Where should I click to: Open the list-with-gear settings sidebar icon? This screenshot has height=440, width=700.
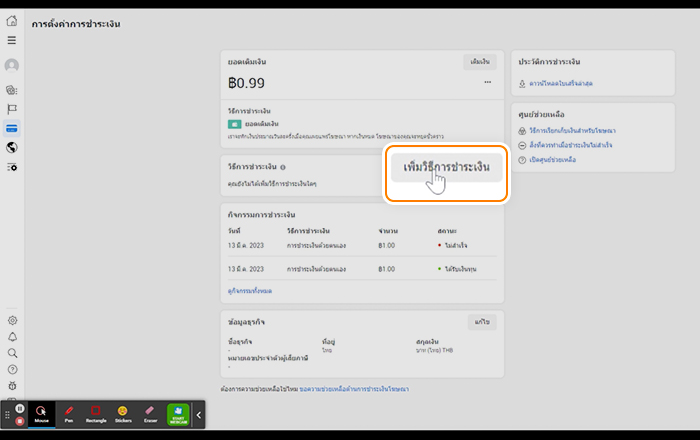[12, 167]
